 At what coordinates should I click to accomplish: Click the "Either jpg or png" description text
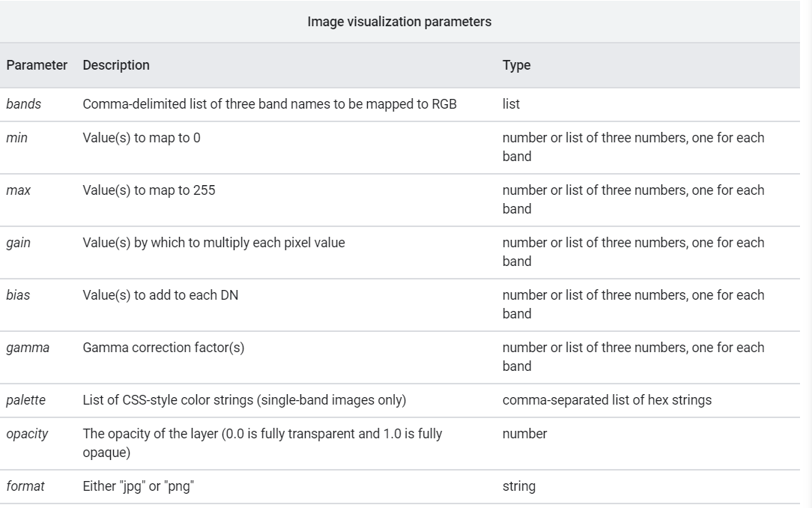pos(140,486)
